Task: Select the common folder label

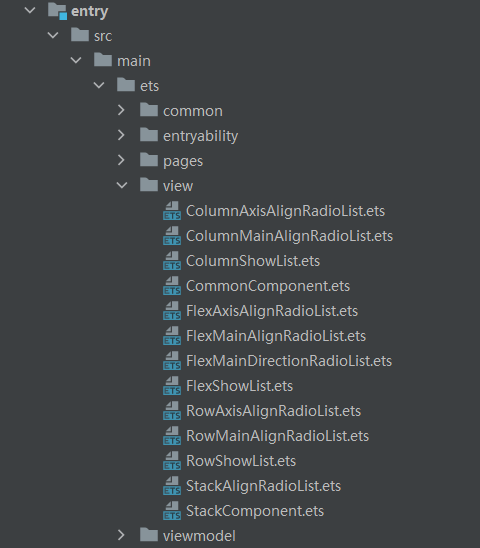Action: click(193, 111)
